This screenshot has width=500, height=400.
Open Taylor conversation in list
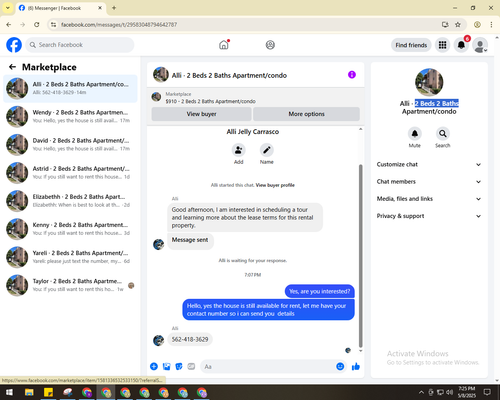pyautogui.click(x=70, y=285)
